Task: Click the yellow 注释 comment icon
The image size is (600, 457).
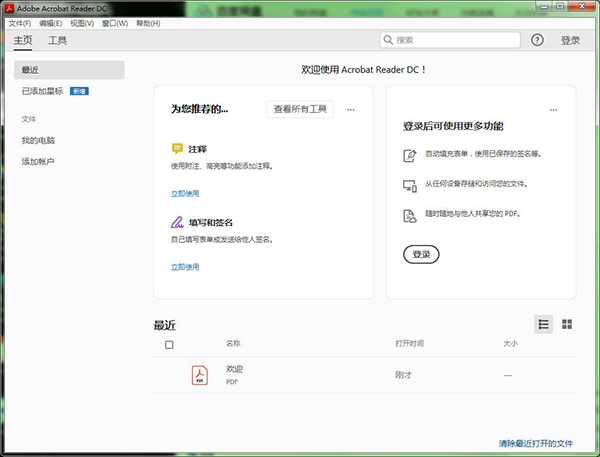Action: [177, 149]
